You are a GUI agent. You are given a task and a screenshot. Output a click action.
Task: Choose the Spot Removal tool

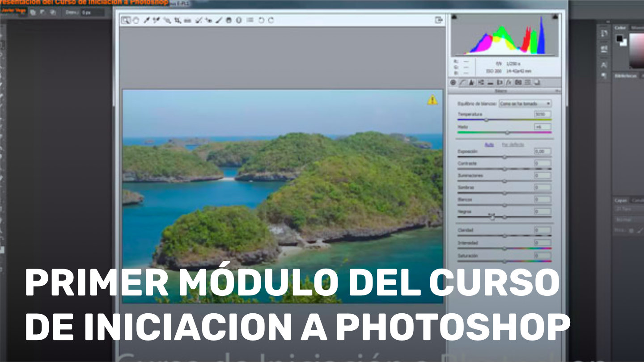click(199, 20)
